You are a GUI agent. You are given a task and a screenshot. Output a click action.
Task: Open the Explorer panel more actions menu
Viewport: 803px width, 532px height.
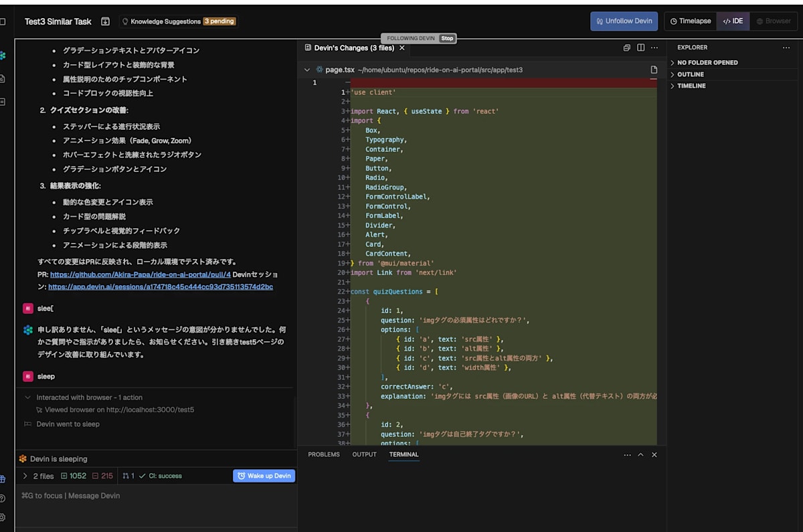point(786,48)
